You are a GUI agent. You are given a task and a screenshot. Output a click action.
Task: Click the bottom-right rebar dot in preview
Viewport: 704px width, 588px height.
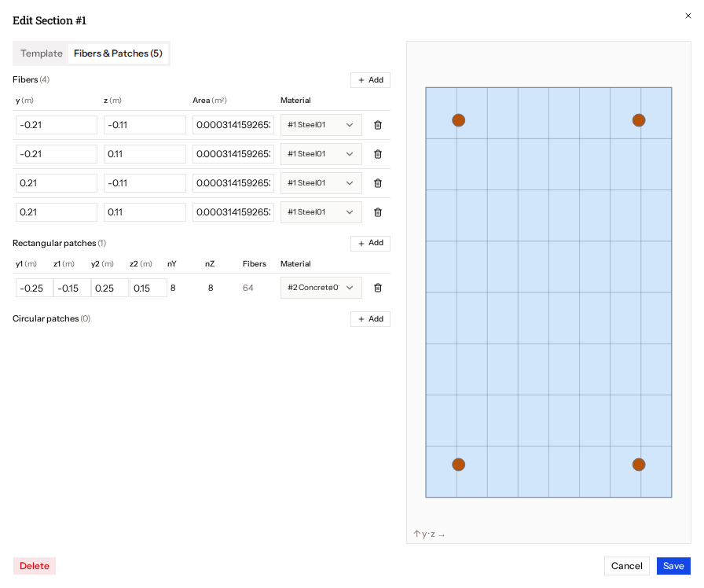[x=639, y=465]
